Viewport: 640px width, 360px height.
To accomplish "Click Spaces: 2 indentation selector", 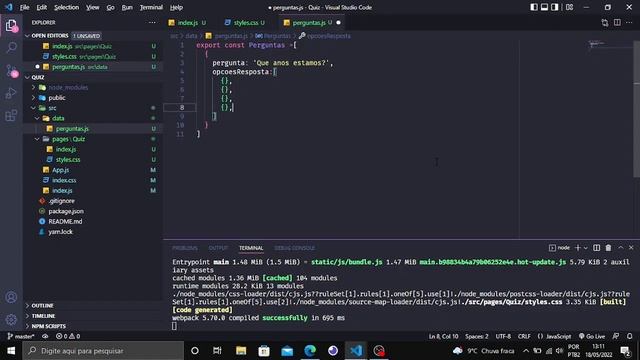I will click(477, 336).
